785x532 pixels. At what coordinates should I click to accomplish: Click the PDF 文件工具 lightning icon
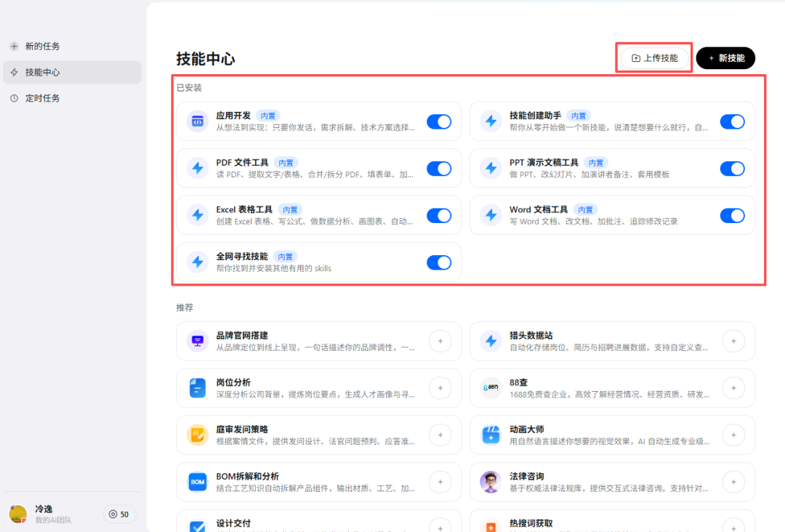click(x=198, y=168)
